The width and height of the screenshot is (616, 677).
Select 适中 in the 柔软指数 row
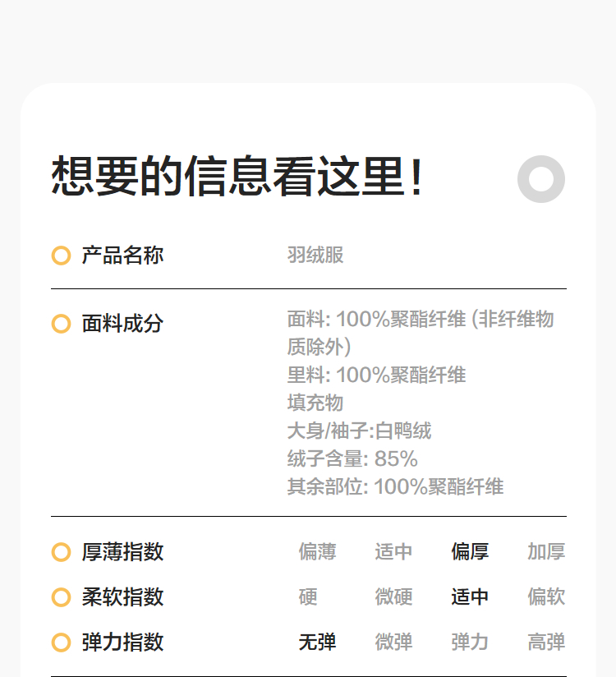[470, 597]
